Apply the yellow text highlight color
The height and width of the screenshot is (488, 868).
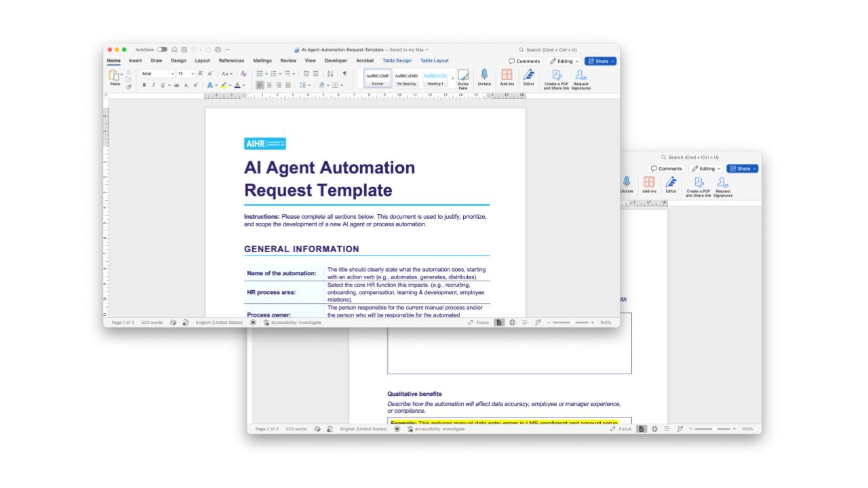(x=223, y=85)
